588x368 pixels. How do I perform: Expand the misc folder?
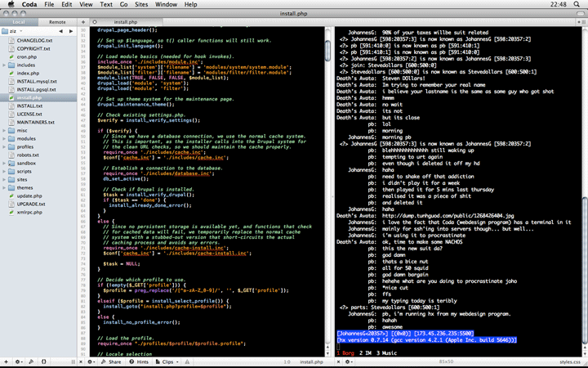(x=4, y=130)
